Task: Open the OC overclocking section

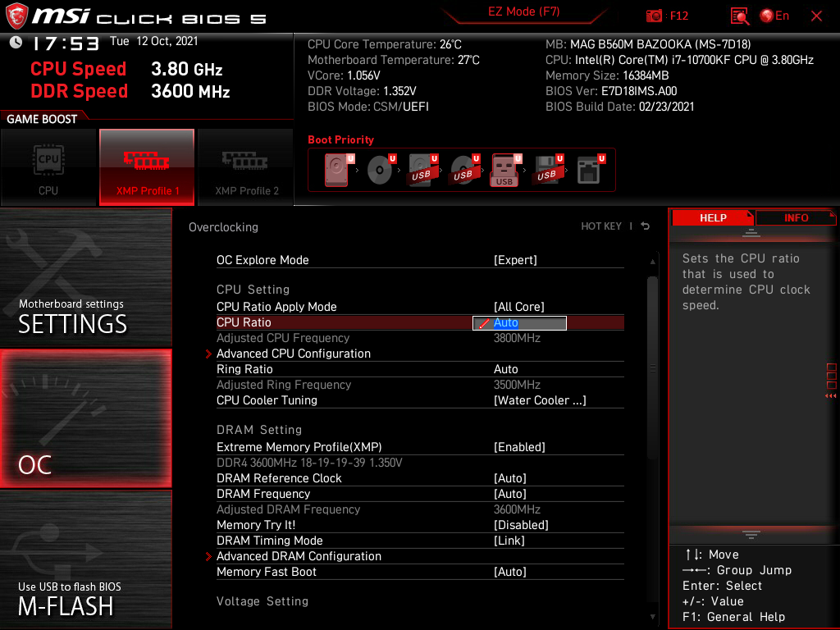Action: point(85,419)
